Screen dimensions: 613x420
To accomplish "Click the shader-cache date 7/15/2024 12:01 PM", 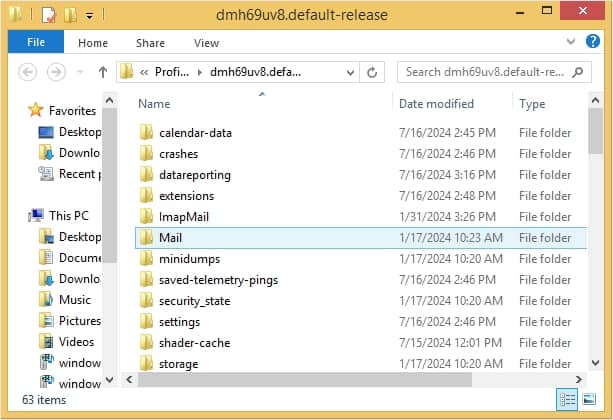I will tap(450, 343).
